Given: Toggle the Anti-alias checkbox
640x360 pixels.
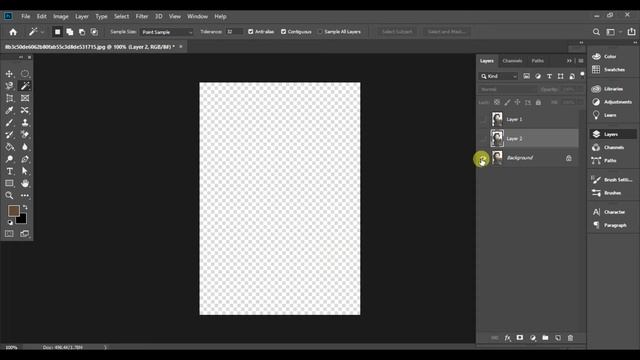Looking at the screenshot, I should click(251, 31).
